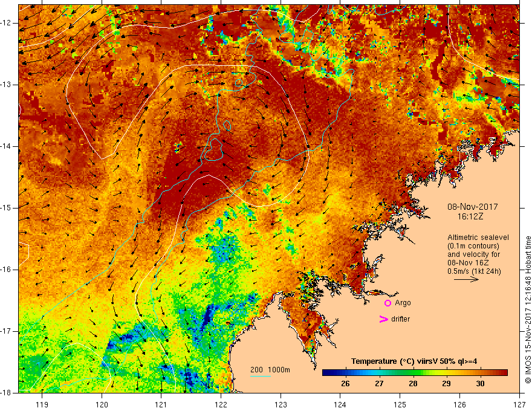Image resolution: width=532 pixels, height=411 pixels.
Task: Click the 'and velocity for' caption line
Action: [x=473, y=254]
